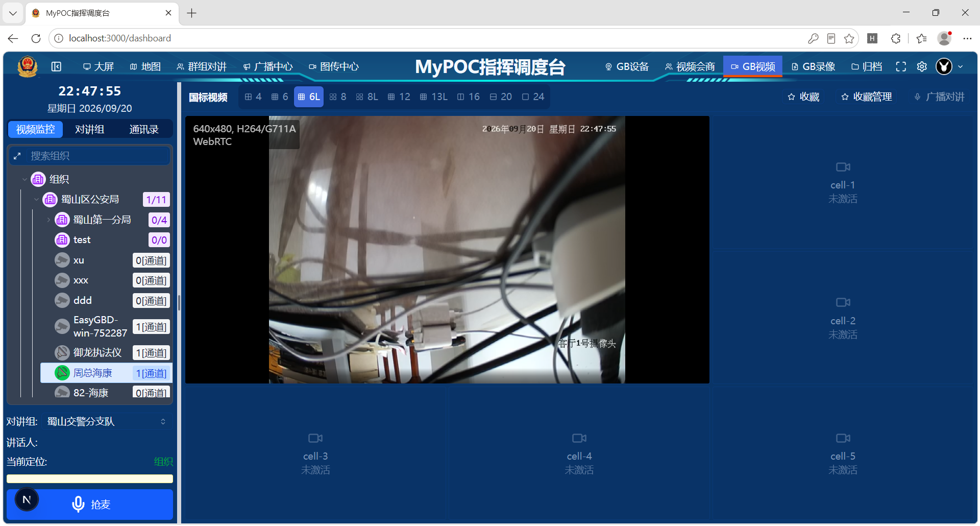This screenshot has width=980, height=526.
Task: Click camera icon in cell-1
Action: point(843,167)
